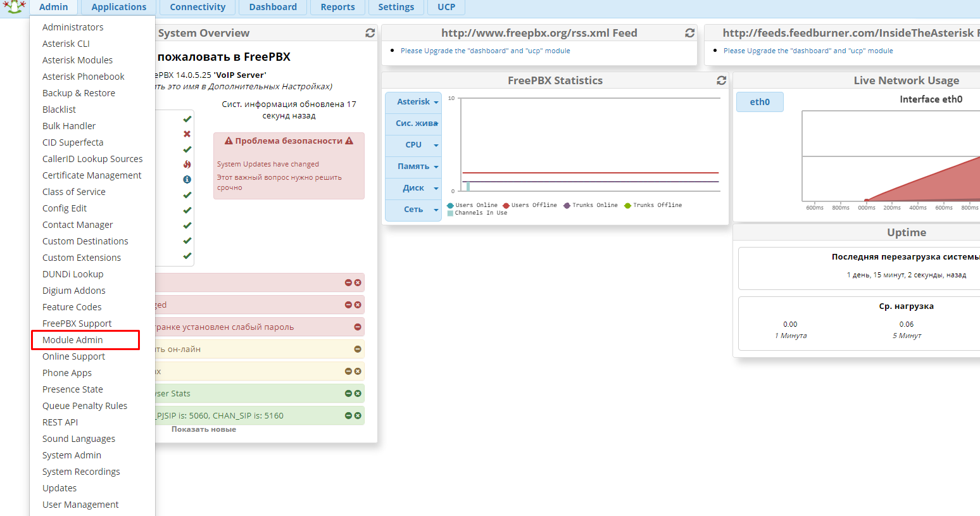Open the Reports menu

[x=337, y=7]
